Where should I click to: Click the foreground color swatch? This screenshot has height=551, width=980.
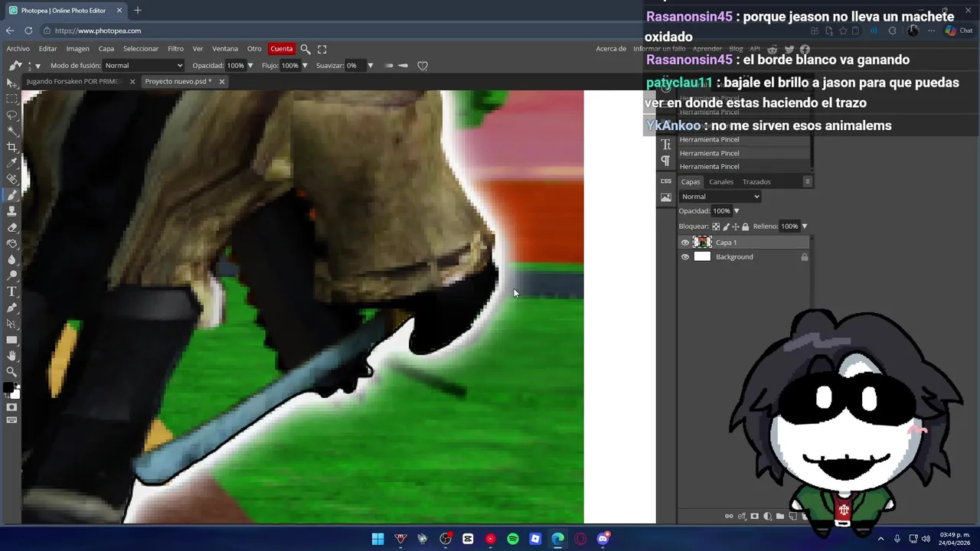tap(8, 388)
